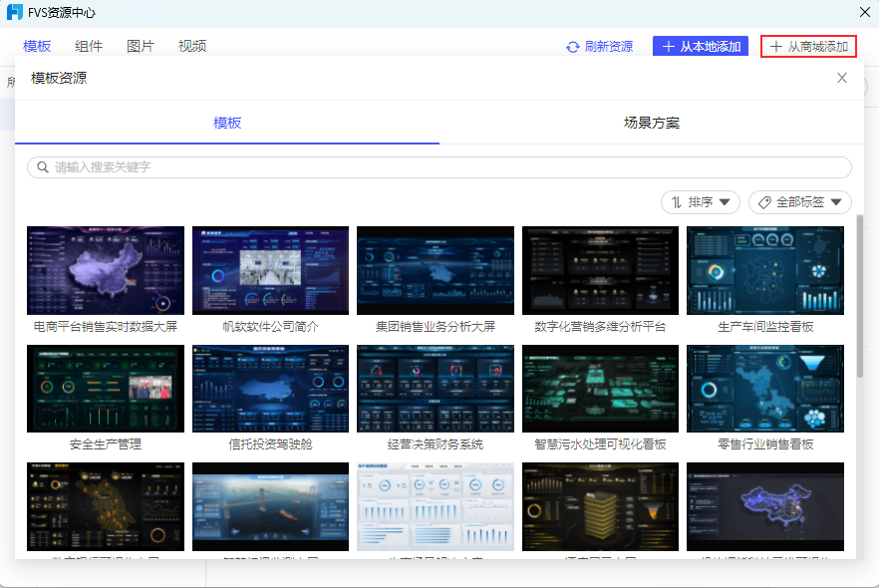This screenshot has width=879, height=588.
Task: Open 帆软软件公司简介 template thumbnail
Action: [270, 270]
